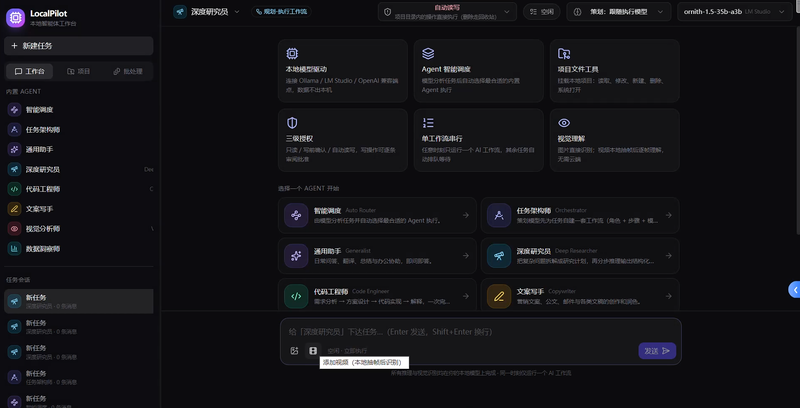Screen dimensions: 800x408
Task: Click the add image icon in input box
Action: click(294, 350)
